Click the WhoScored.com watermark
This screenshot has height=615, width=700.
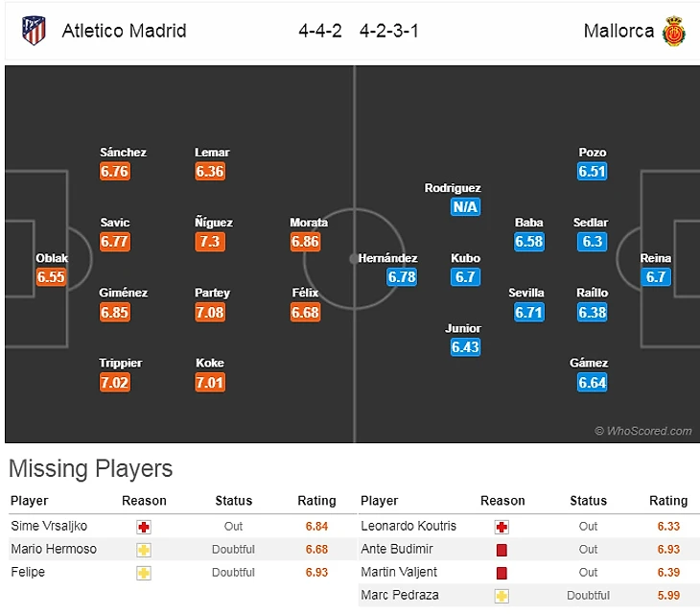[x=642, y=431]
